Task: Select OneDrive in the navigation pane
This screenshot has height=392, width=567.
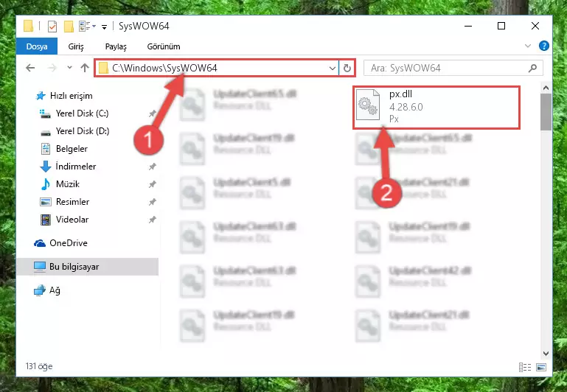Action: pyautogui.click(x=60, y=243)
